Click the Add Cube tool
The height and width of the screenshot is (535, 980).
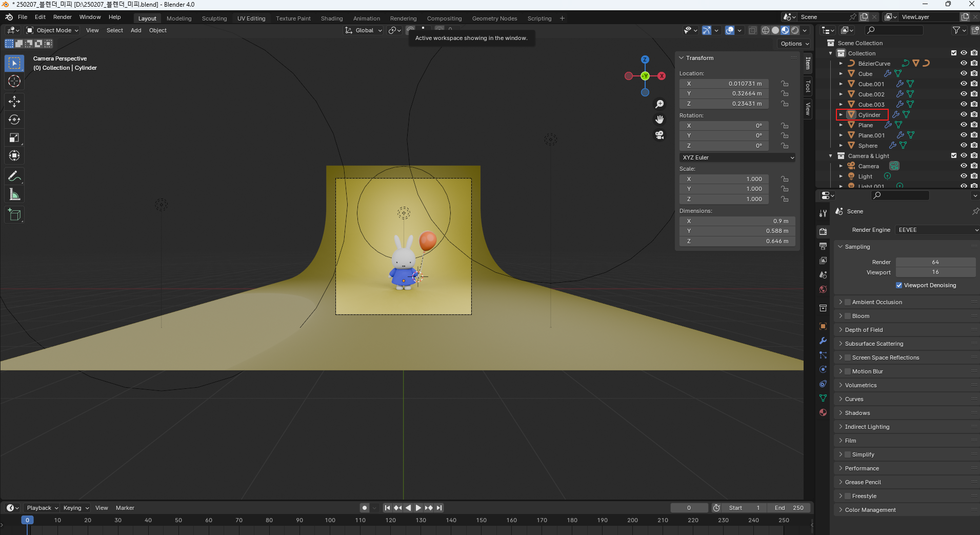click(x=14, y=215)
